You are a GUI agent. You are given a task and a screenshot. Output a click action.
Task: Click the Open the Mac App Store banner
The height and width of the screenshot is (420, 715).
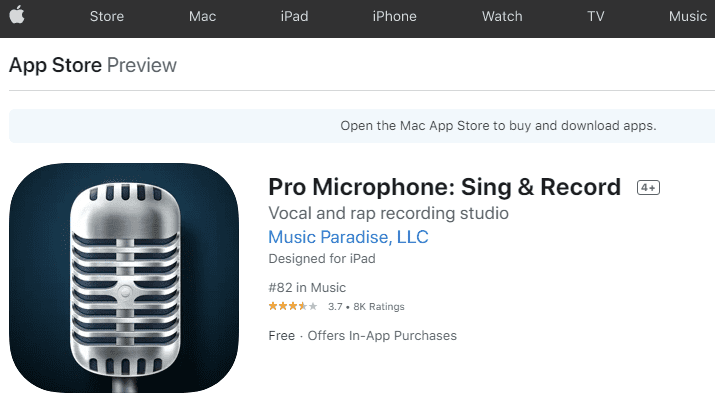(362, 126)
